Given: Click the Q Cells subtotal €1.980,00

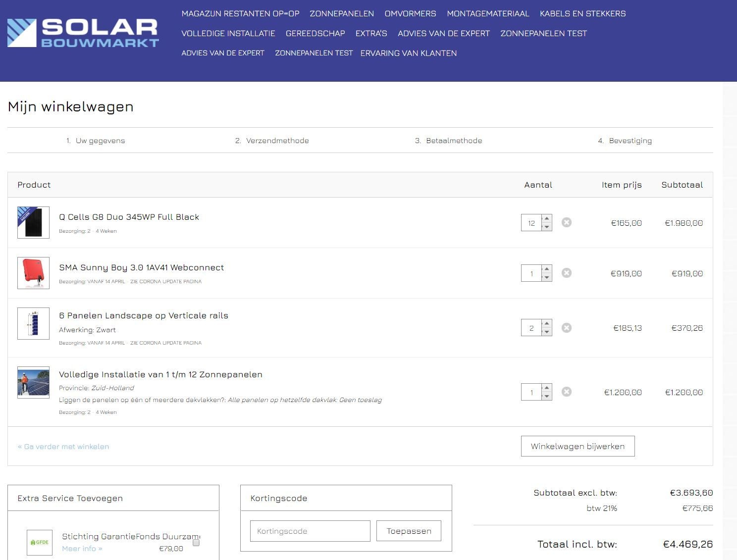Looking at the screenshot, I should click(684, 223).
